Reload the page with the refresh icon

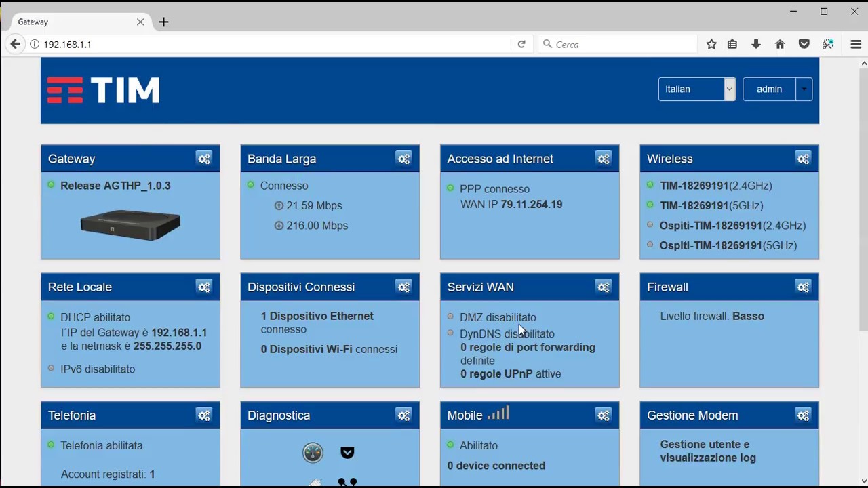point(521,44)
